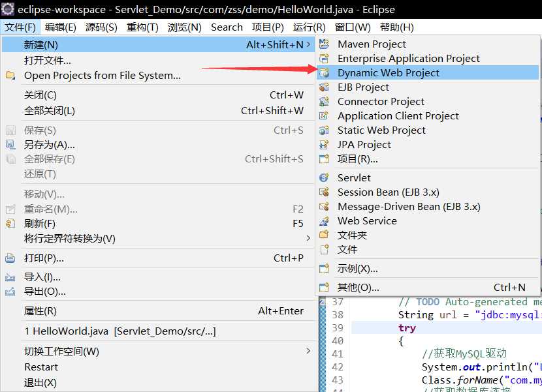Choose 关闭(C) menu entry
Viewport: 542px width, 392px height.
point(158,95)
